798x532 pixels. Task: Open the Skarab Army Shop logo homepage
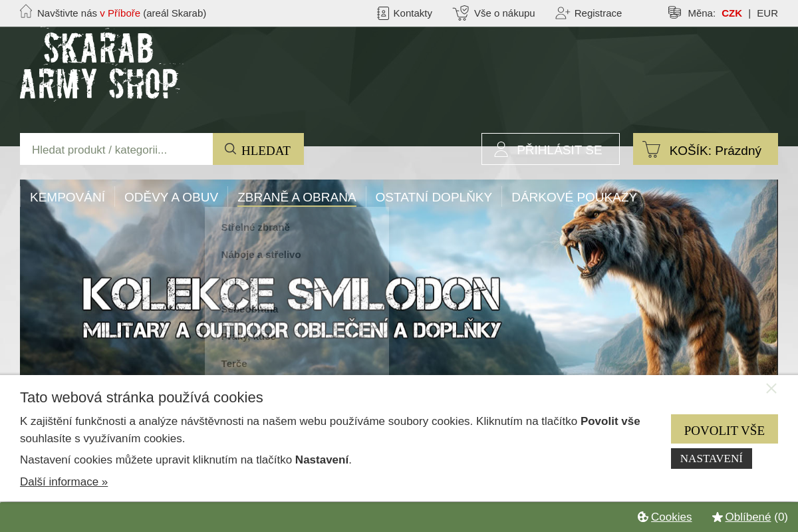(100, 65)
